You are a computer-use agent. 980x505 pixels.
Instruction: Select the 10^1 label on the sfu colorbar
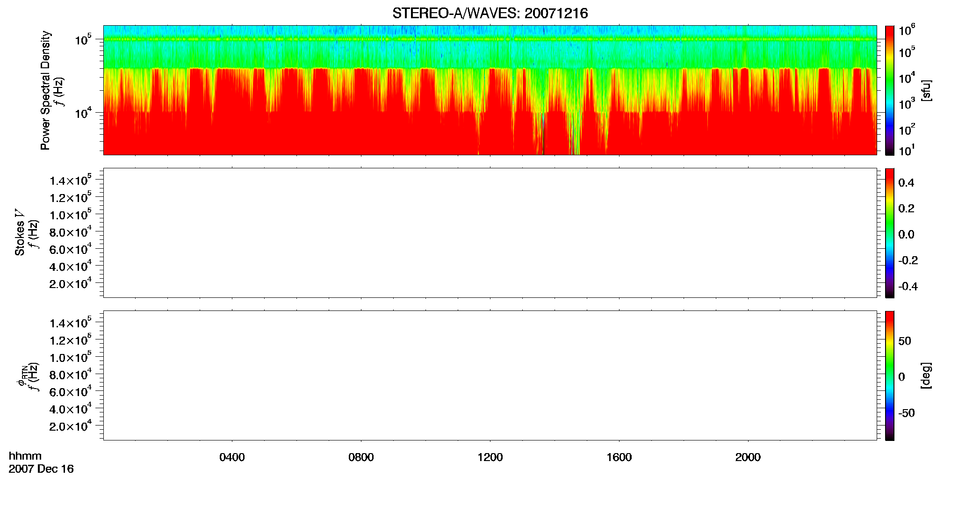(907, 151)
